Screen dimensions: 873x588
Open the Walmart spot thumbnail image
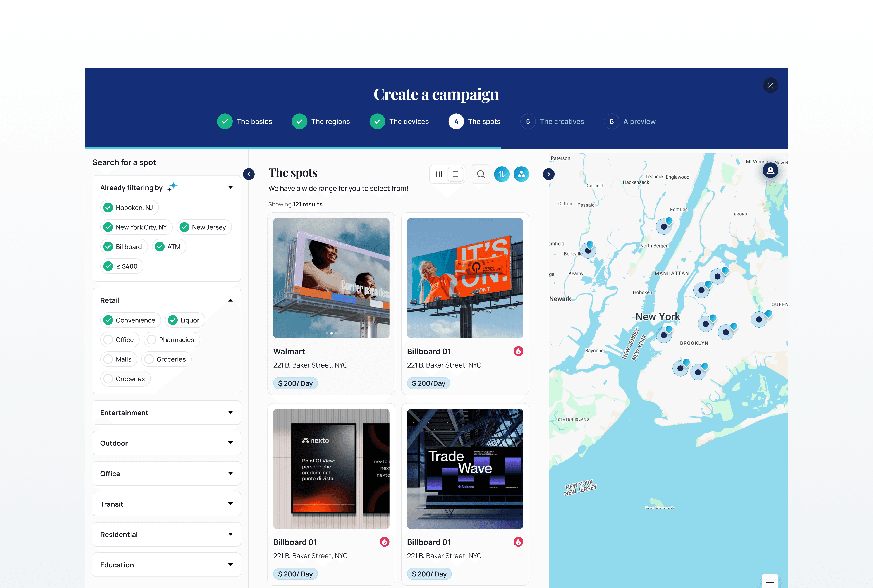click(331, 278)
